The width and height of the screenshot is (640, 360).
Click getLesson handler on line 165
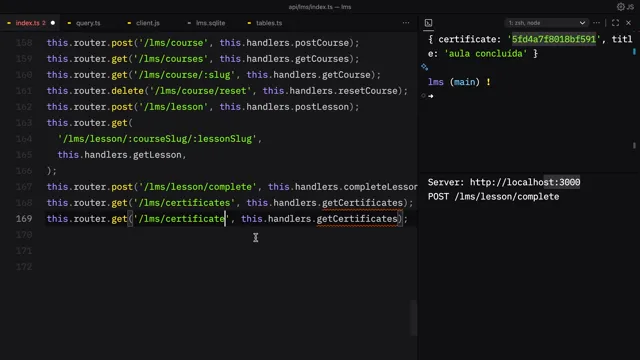157,155
